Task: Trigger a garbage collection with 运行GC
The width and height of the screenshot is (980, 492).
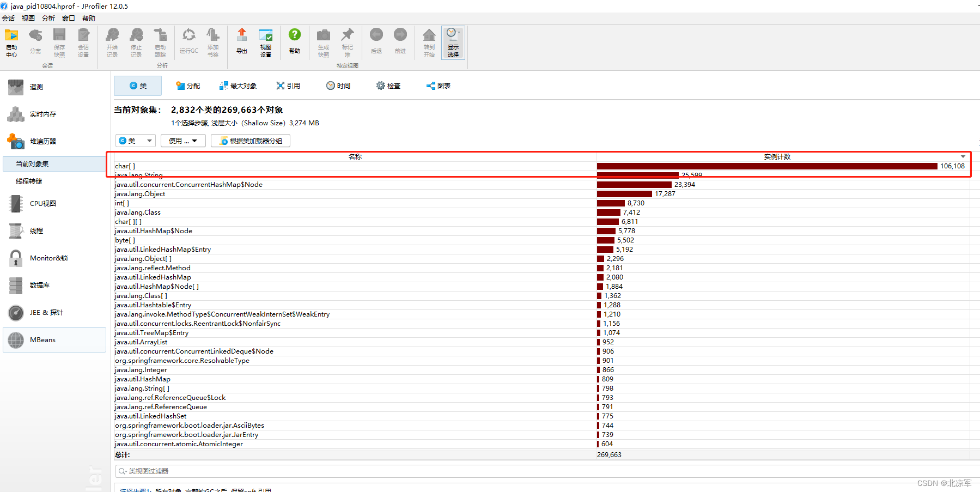Action: tap(188, 42)
